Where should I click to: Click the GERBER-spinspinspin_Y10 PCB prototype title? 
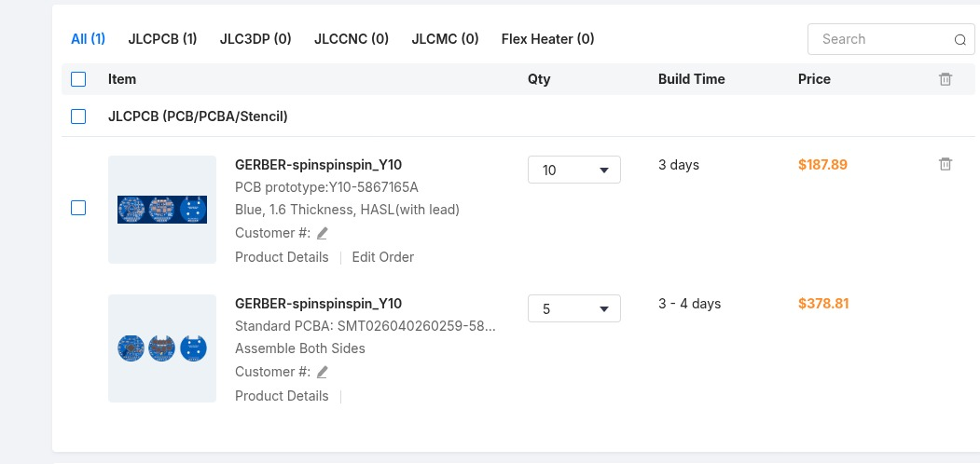point(318,165)
